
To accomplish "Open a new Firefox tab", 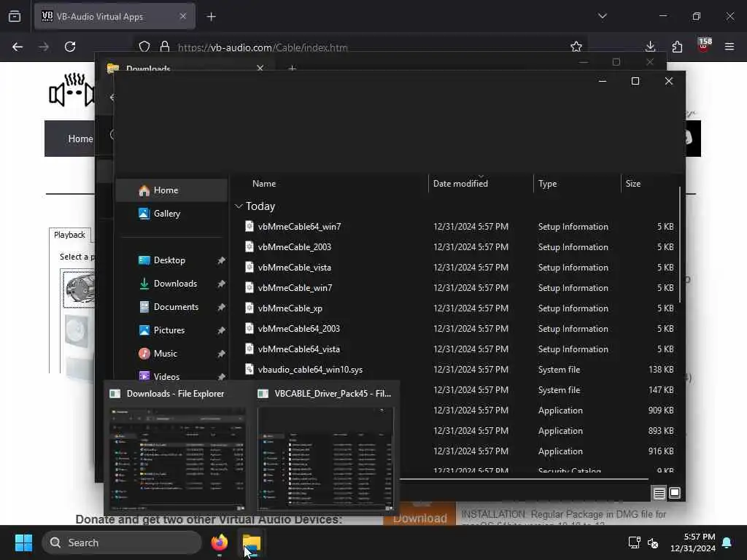I will coord(211,17).
